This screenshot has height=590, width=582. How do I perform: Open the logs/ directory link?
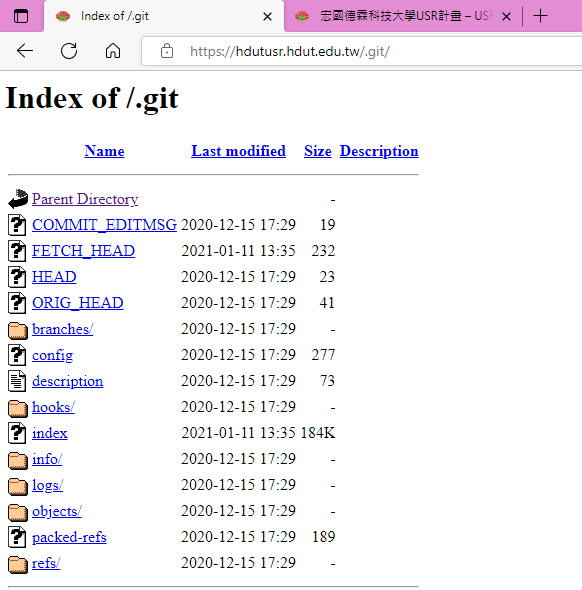(47, 485)
